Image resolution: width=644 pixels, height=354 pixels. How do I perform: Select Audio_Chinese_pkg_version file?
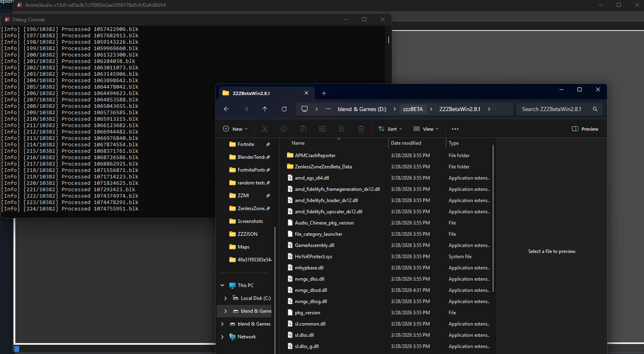324,222
